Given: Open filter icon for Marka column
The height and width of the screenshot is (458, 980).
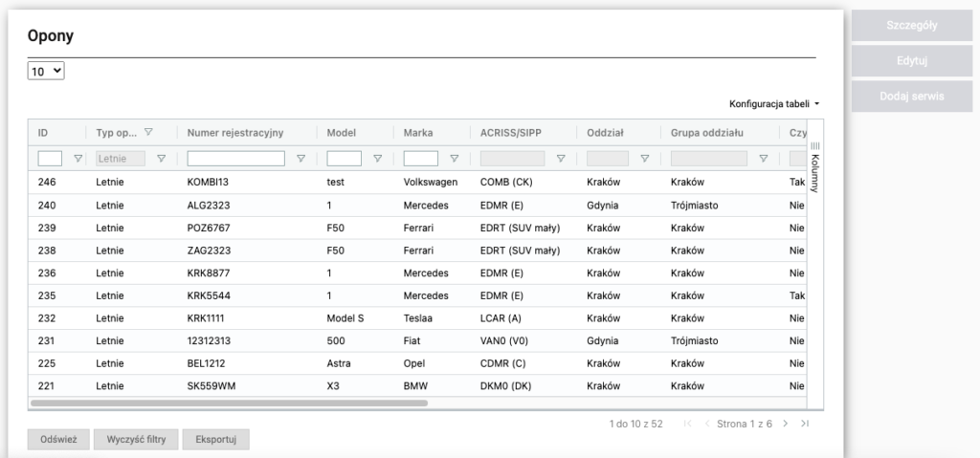Looking at the screenshot, I should [455, 159].
